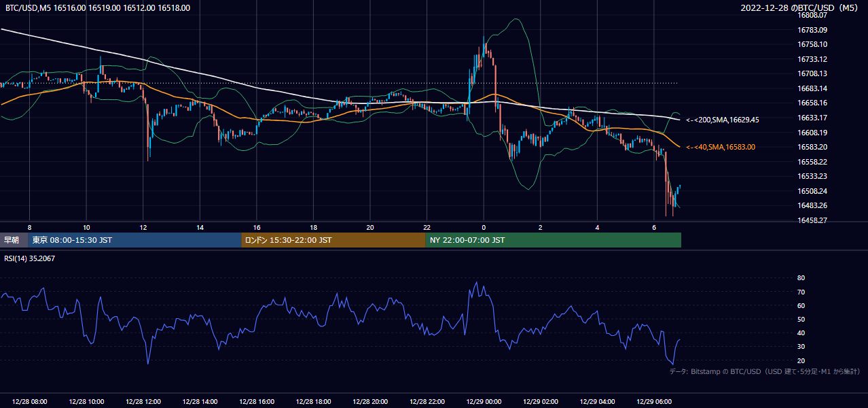The width and height of the screenshot is (868, 408).
Task: Click the 12/28 10:00 time axis label
Action: 86,402
